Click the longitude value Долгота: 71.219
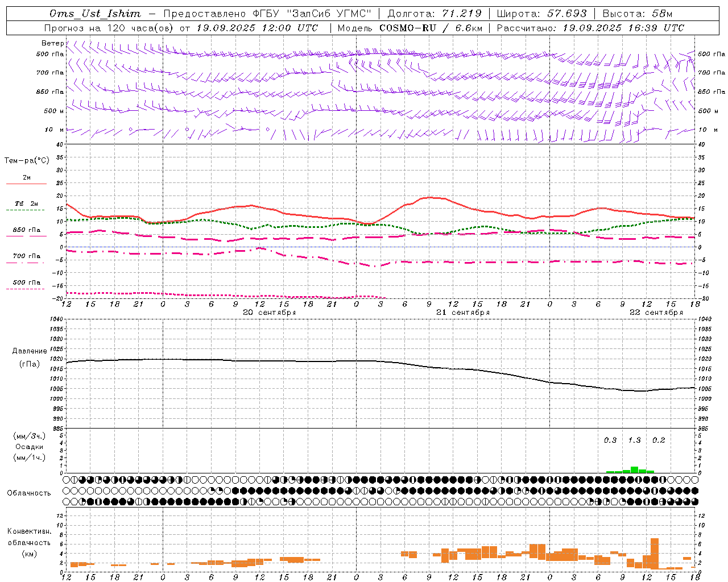 tap(435, 14)
